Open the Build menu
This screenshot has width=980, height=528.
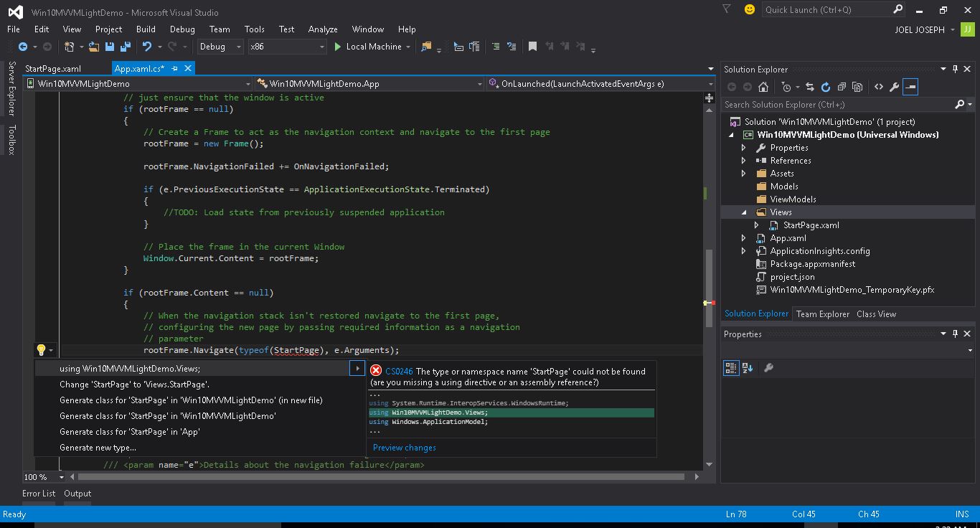coord(146,29)
